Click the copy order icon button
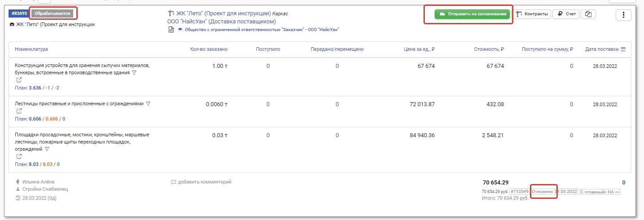The height and width of the screenshot is (220, 644). pyautogui.click(x=588, y=14)
